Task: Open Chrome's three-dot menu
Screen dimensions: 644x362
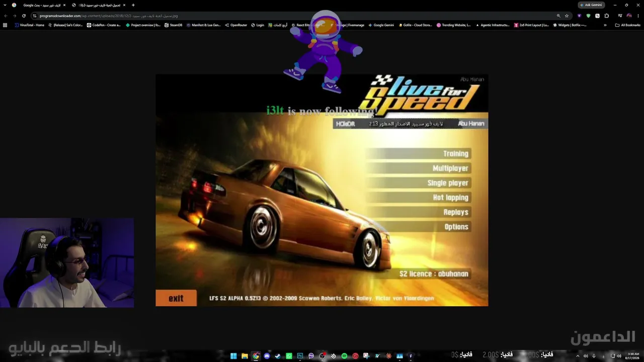Action: point(638,16)
